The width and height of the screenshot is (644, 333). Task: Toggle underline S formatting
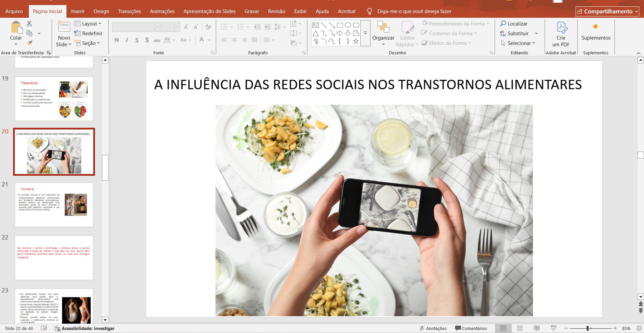click(137, 40)
